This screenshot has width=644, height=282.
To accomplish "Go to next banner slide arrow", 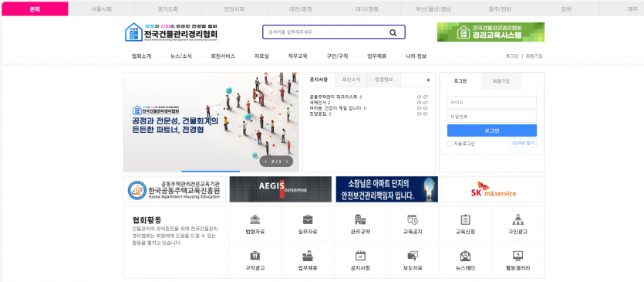I will tap(287, 161).
